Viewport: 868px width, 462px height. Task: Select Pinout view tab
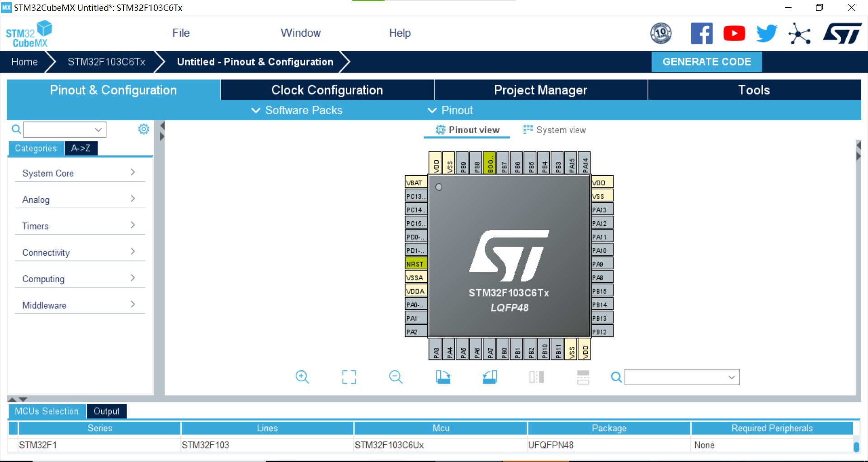[467, 130]
